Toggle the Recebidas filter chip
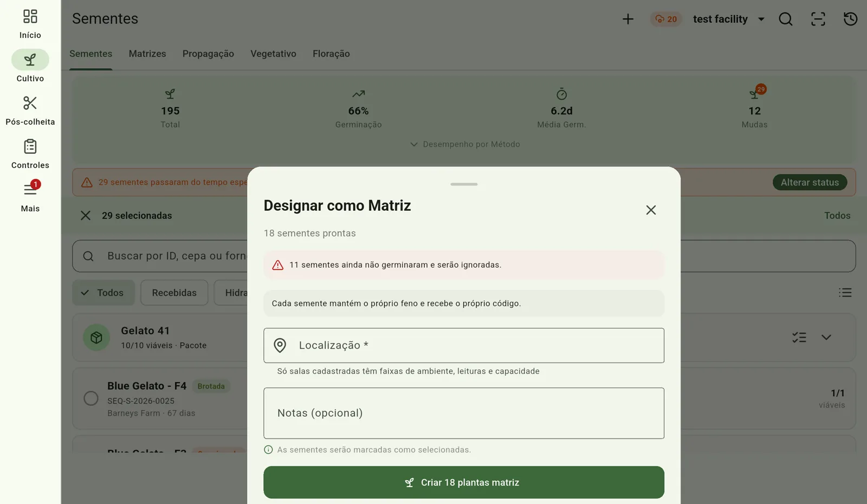Viewport: 867px width, 504px height. pyautogui.click(x=174, y=293)
